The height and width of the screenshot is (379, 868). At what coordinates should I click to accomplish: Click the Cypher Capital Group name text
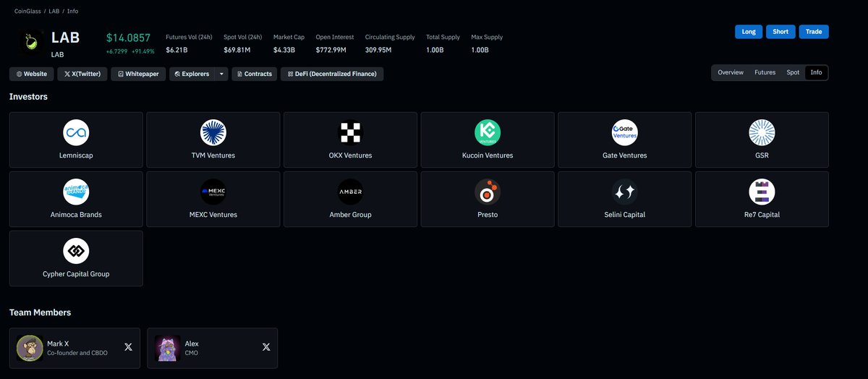click(76, 274)
